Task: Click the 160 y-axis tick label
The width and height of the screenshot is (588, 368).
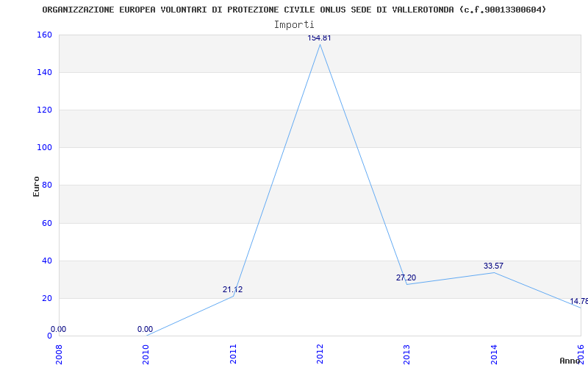Action: [44, 35]
